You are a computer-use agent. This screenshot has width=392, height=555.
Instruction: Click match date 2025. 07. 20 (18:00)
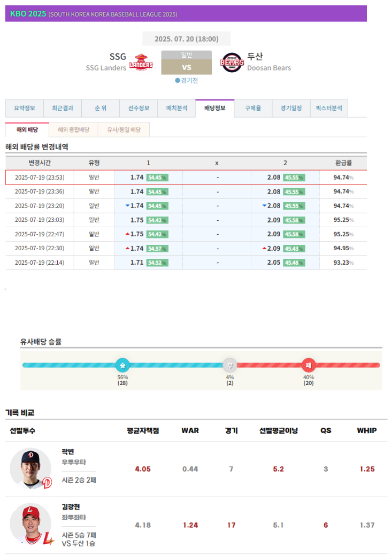(186, 39)
